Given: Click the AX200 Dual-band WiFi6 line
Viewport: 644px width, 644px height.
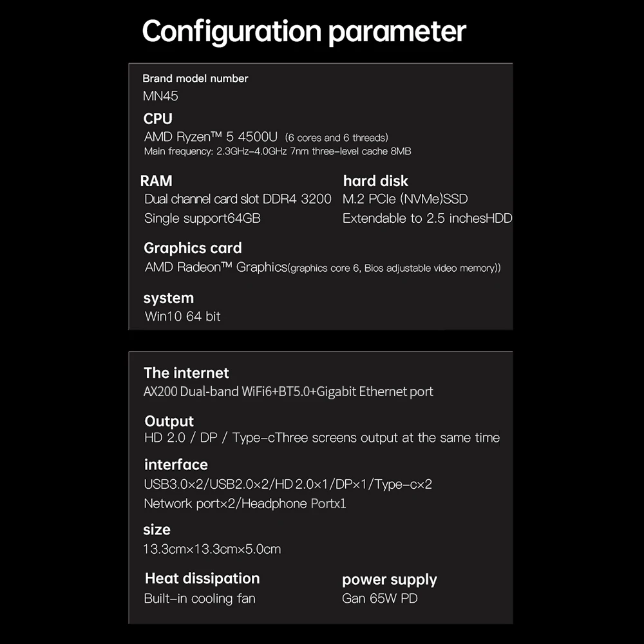Looking at the screenshot, I should [289, 392].
